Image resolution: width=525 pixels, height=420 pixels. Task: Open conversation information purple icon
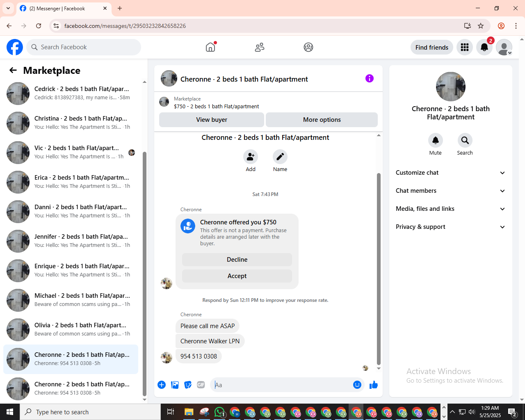coord(370,78)
